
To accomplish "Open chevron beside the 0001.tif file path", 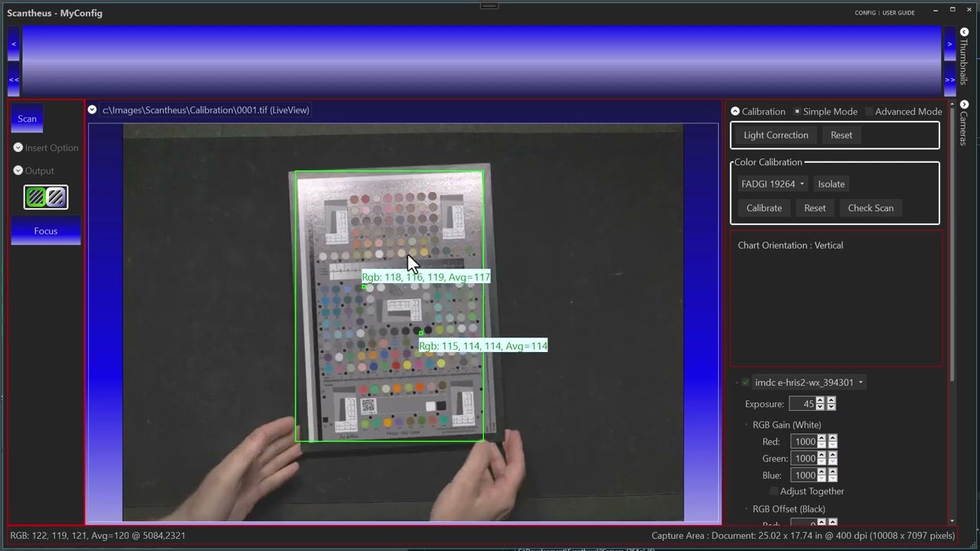I will [92, 109].
